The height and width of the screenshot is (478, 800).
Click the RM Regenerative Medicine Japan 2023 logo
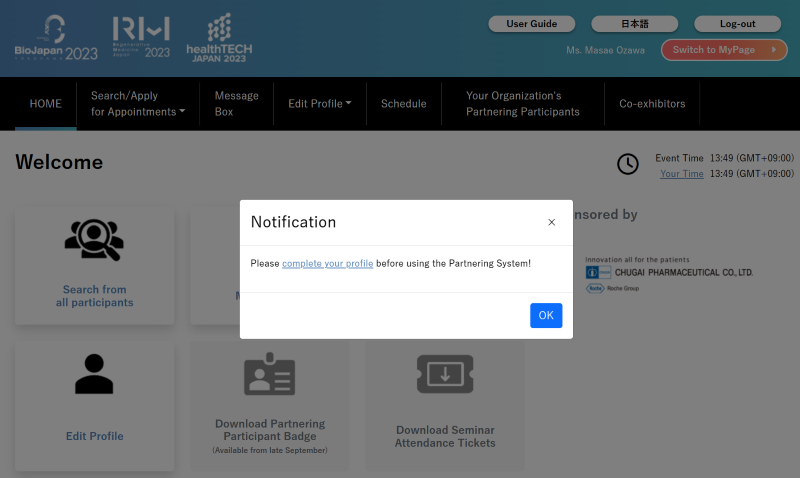[141, 37]
